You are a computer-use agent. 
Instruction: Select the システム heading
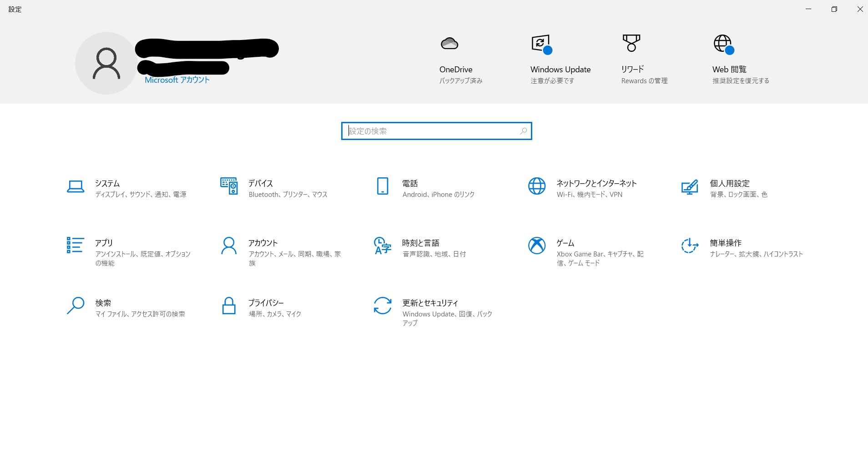(107, 183)
